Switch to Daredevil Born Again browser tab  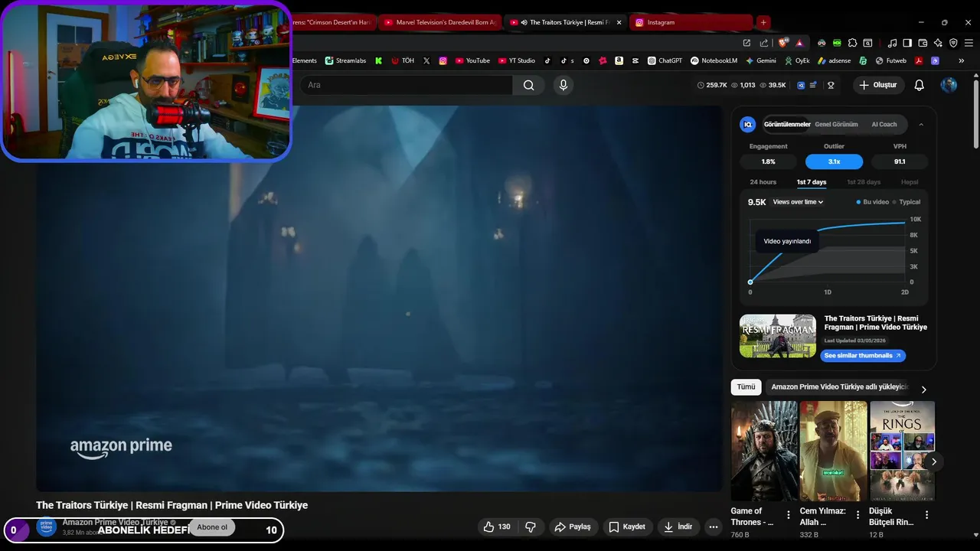[440, 22]
